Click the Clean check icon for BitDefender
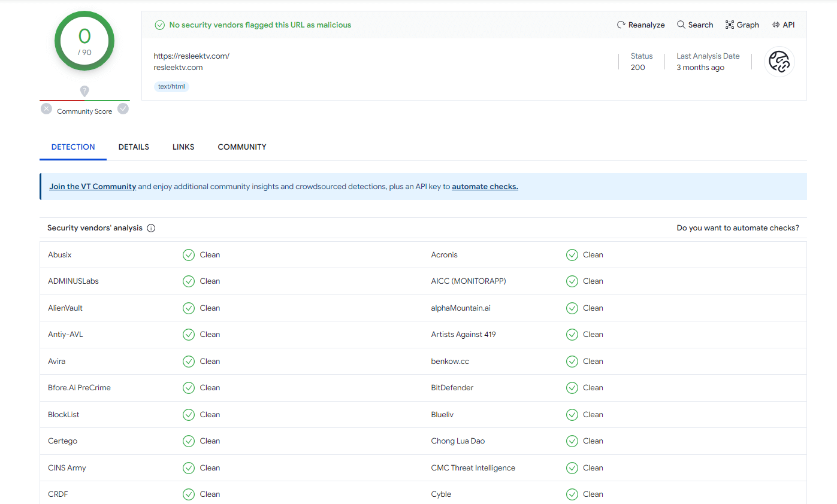 (572, 388)
